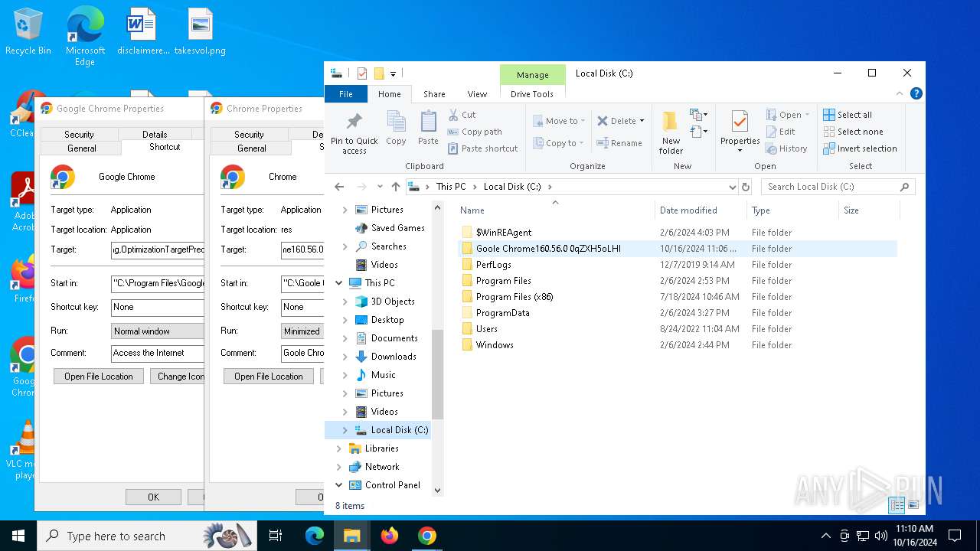Click the Microsoft Edge desktop icon

pos(85,37)
